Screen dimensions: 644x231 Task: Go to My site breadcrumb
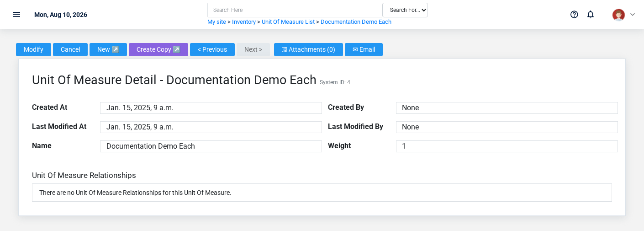[x=216, y=22]
